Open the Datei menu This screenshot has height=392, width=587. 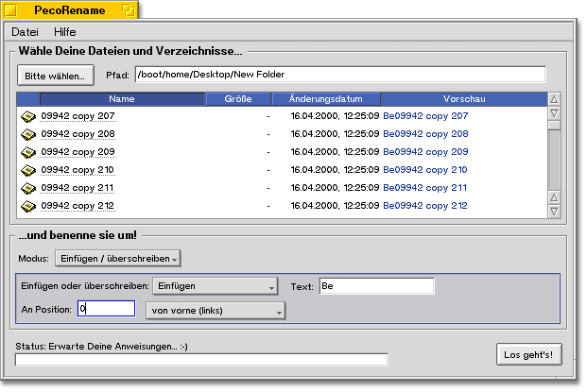coord(25,32)
